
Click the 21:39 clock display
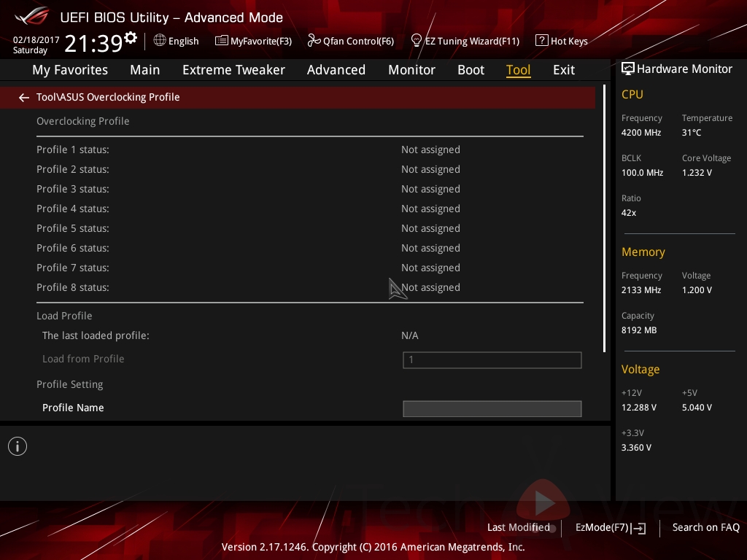[x=93, y=43]
